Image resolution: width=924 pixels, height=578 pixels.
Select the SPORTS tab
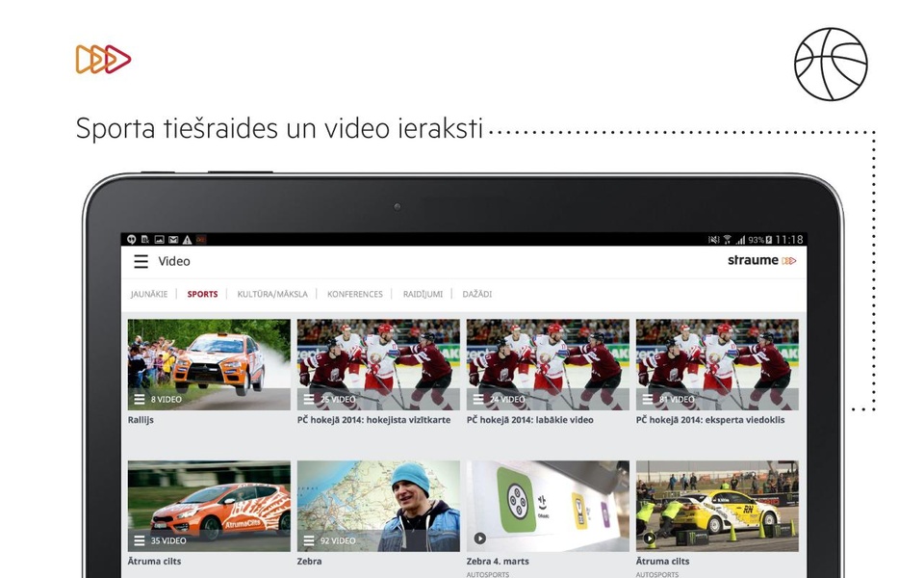pos(203,294)
